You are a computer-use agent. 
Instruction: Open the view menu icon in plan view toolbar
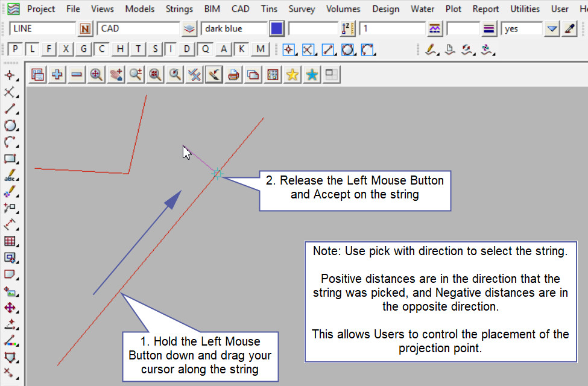click(x=37, y=75)
